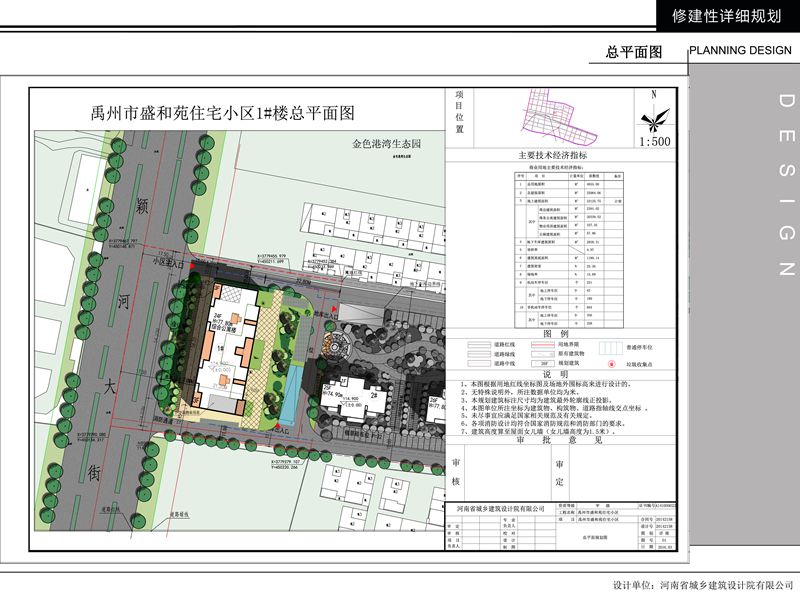Click the road red line legend sample
This screenshot has height=600, width=800.
481,344
